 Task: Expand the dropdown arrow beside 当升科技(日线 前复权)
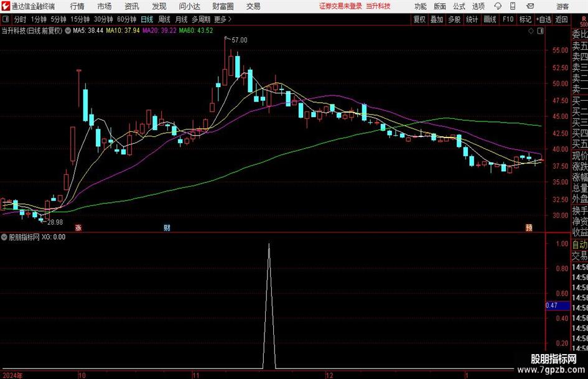(68, 30)
